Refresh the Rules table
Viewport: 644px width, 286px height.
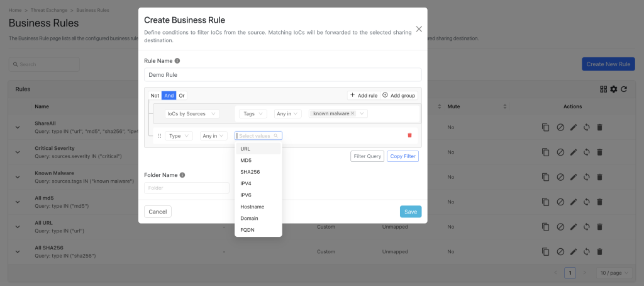pos(624,89)
